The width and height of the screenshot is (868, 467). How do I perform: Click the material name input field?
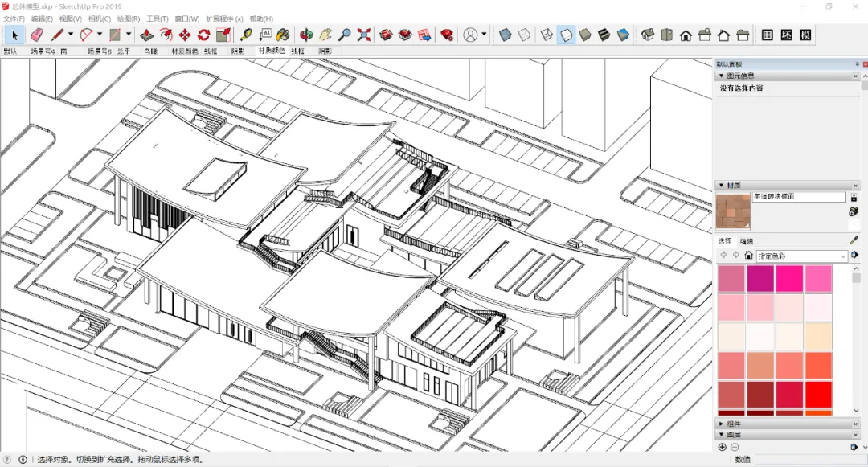799,196
